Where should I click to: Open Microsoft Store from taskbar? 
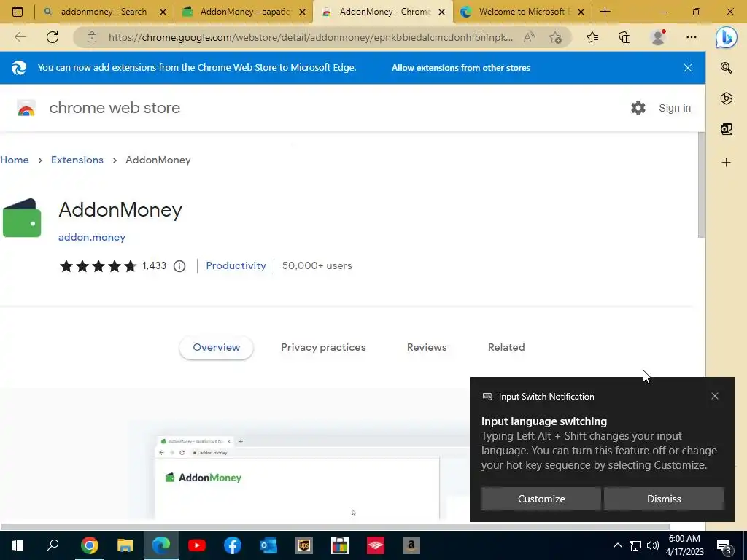pos(340,545)
